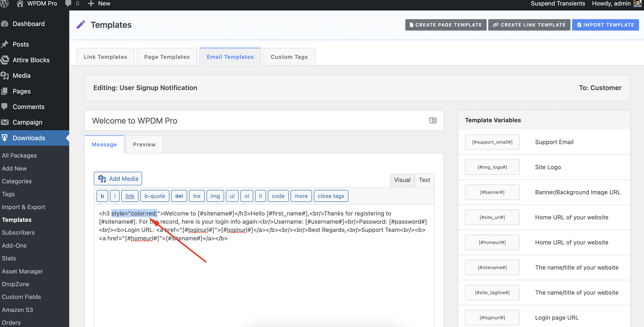Insert blockquote with b-quote button
The width and height of the screenshot is (644, 327).
tap(155, 196)
